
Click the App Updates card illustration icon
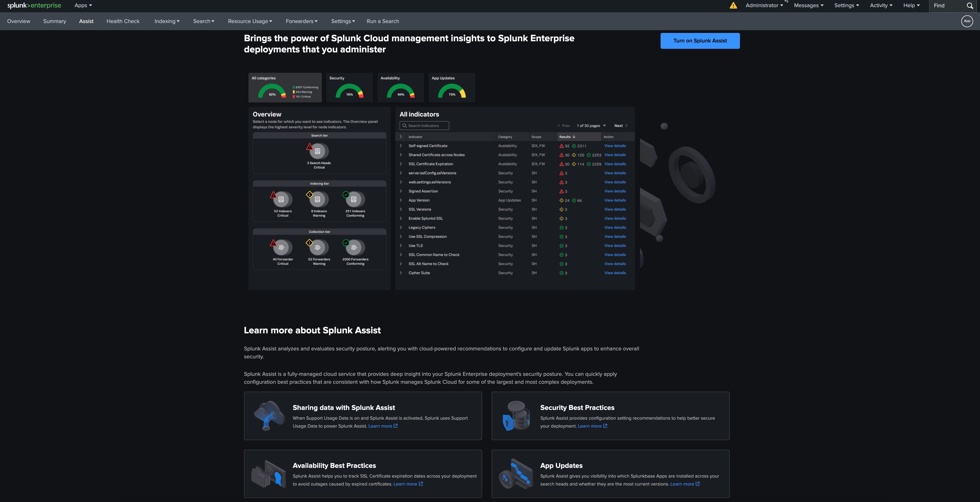(516, 474)
